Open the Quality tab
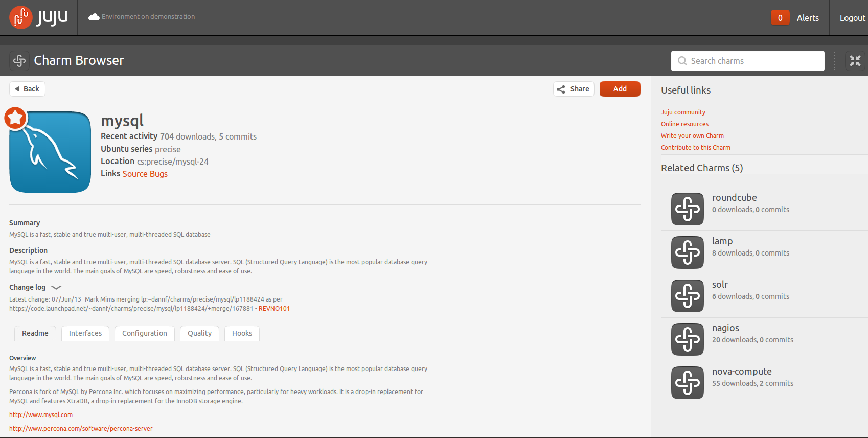This screenshot has width=868, height=438. click(199, 333)
